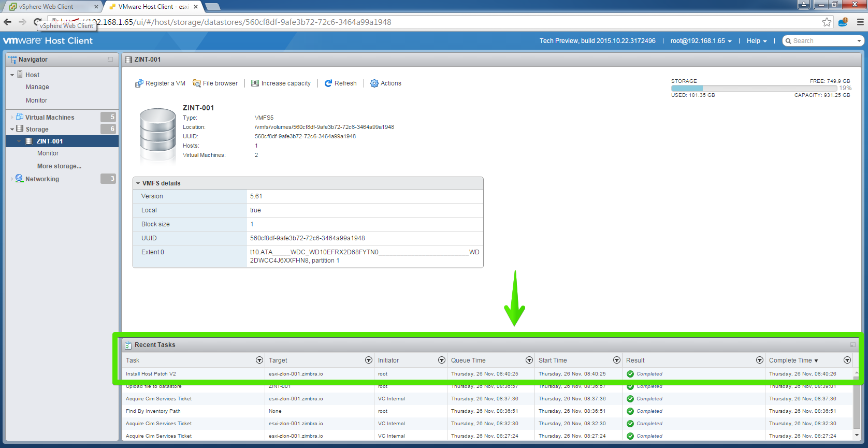Click the Completed check icon for Install Host Patch V2

[630, 374]
